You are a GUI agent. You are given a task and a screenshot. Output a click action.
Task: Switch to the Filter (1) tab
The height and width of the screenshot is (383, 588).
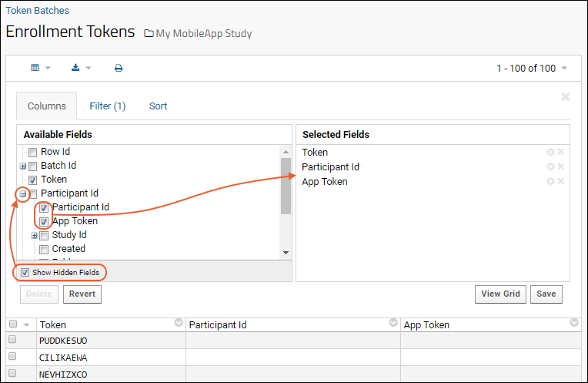108,106
